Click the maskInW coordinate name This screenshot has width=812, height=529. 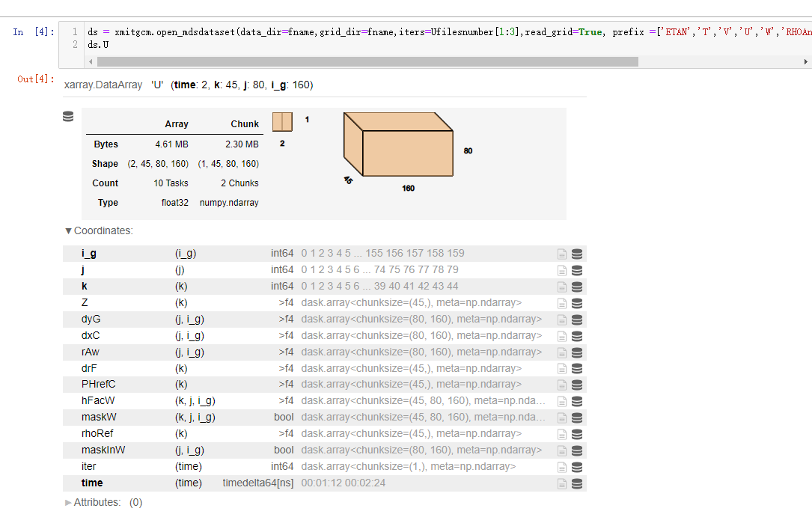(x=103, y=450)
